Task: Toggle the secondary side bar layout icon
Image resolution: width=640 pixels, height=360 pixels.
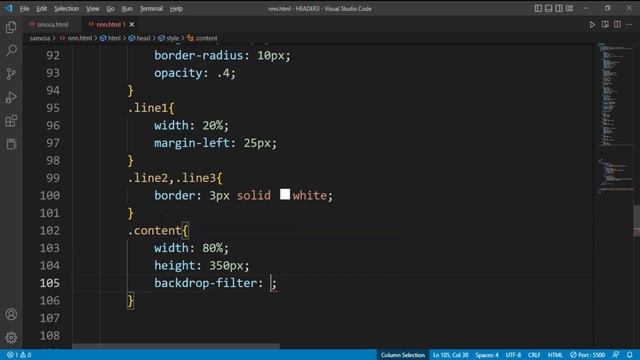Action: [x=559, y=8]
